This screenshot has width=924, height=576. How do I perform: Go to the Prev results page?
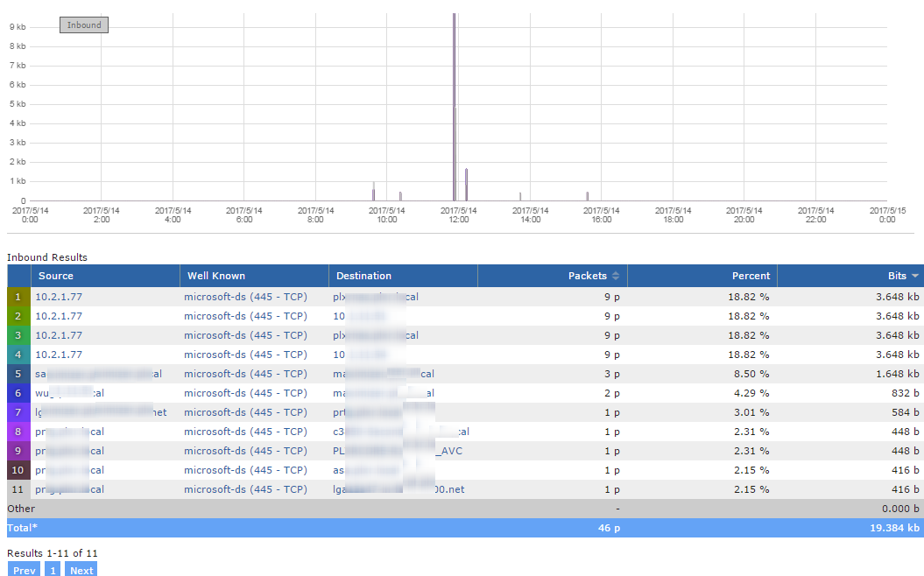pos(25,570)
